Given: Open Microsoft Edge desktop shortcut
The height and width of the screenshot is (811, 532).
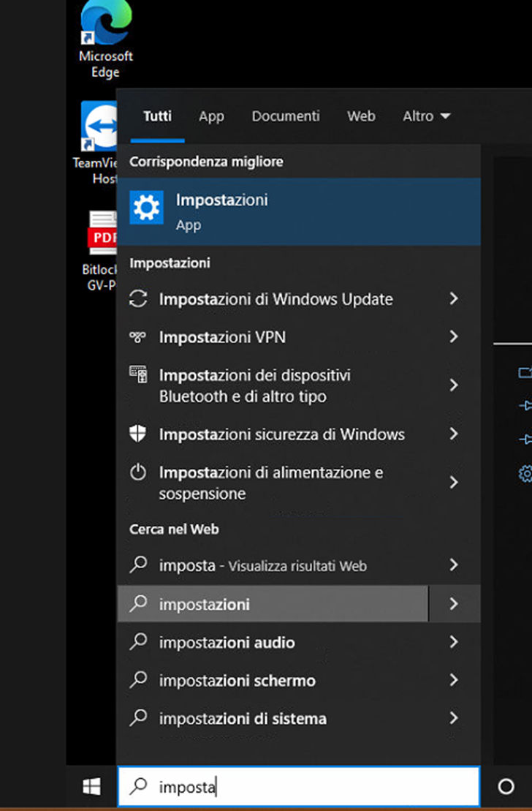Looking at the screenshot, I should [x=105, y=39].
